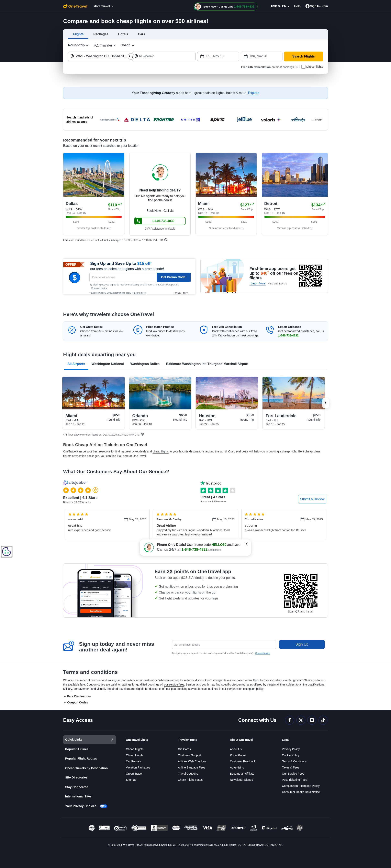The width and height of the screenshot is (391, 868).
Task: Toggle Your Privacy Choices switch icon
Action: coord(104,806)
